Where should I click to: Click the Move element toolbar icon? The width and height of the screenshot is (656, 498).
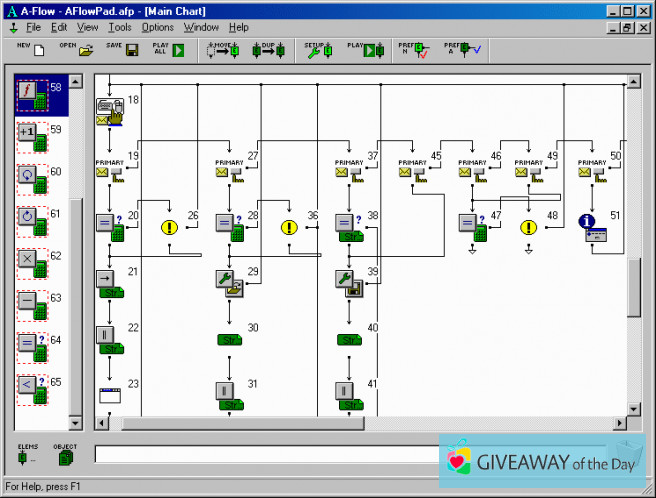pos(221,50)
